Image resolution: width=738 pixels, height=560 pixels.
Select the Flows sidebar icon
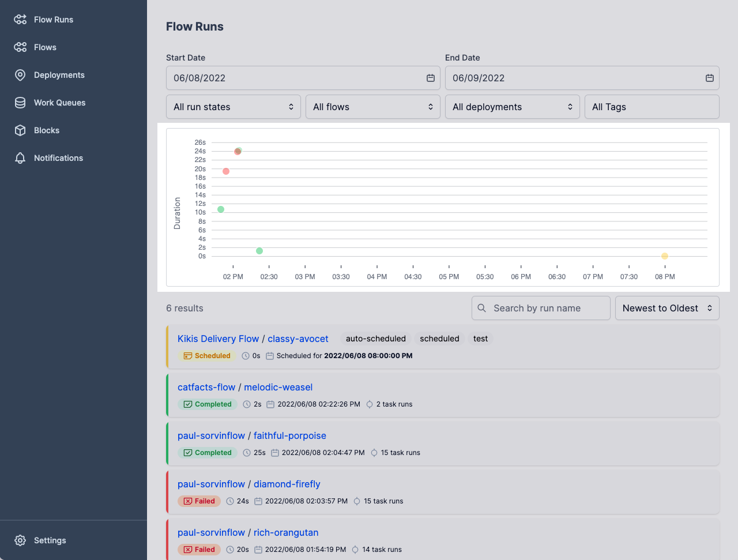20,47
